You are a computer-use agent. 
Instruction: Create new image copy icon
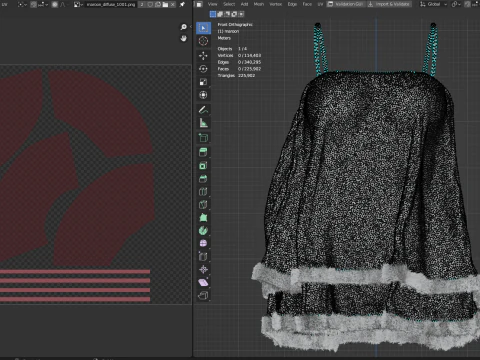tap(158, 4)
